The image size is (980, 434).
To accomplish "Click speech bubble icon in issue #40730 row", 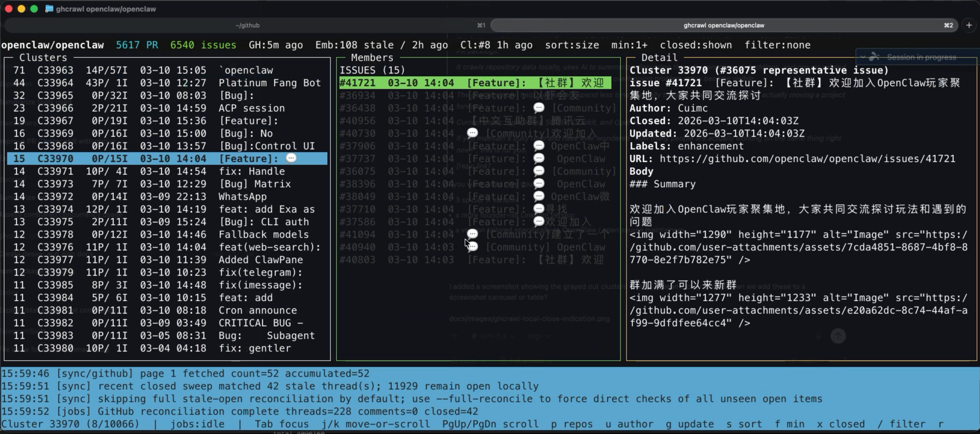I will click(x=472, y=133).
